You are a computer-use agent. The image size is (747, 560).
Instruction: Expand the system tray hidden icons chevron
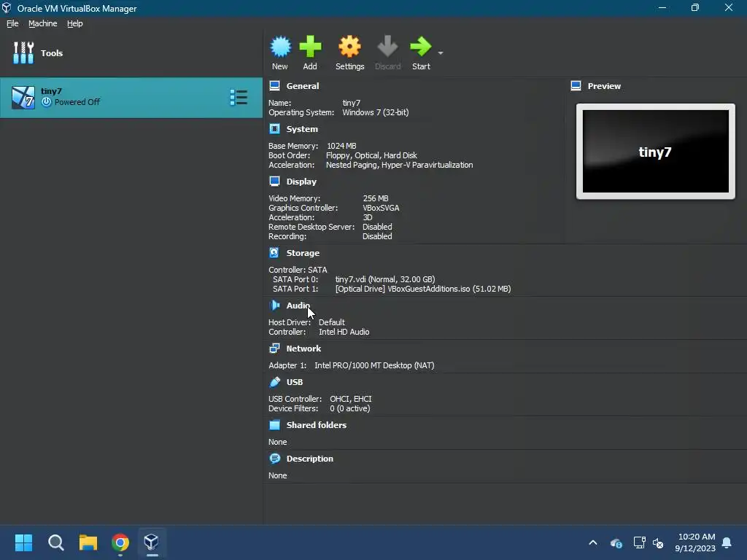pos(593,542)
